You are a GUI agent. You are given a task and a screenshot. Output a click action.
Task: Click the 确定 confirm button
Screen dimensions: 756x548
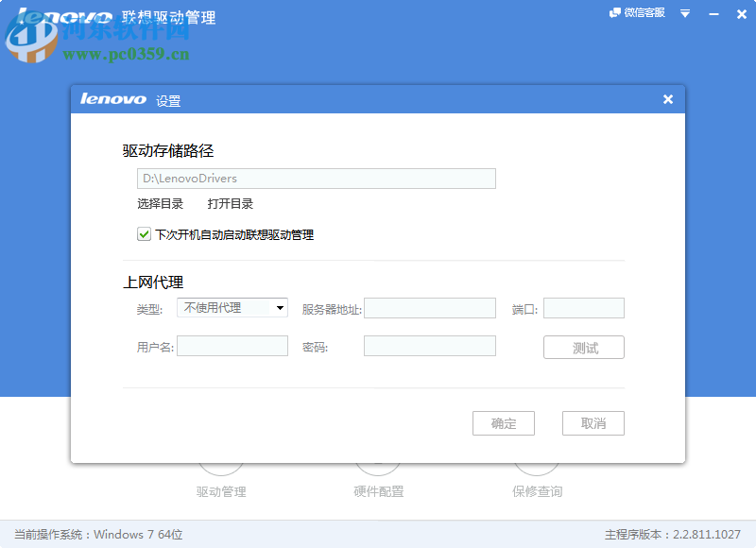point(503,423)
